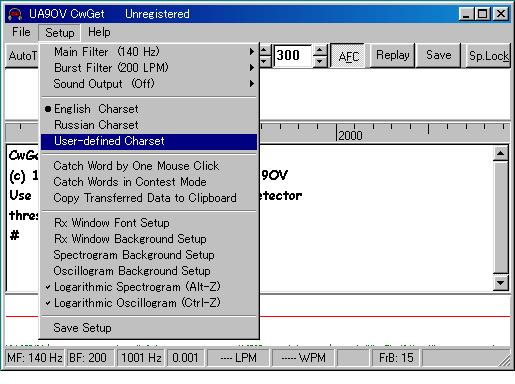Image resolution: width=515 pixels, height=384 pixels.
Task: Increase the 300 value with up arrow
Action: [319, 51]
